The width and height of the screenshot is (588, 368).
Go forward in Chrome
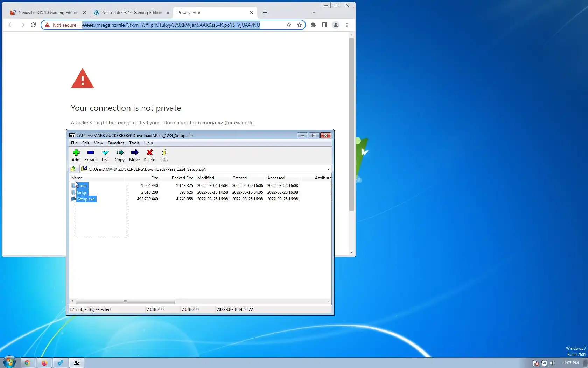(22, 25)
